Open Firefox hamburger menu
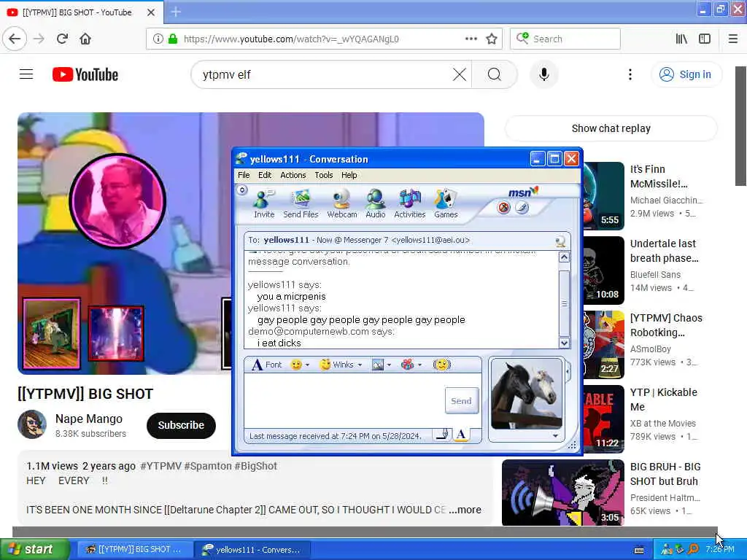The width and height of the screenshot is (747, 560). 733,39
